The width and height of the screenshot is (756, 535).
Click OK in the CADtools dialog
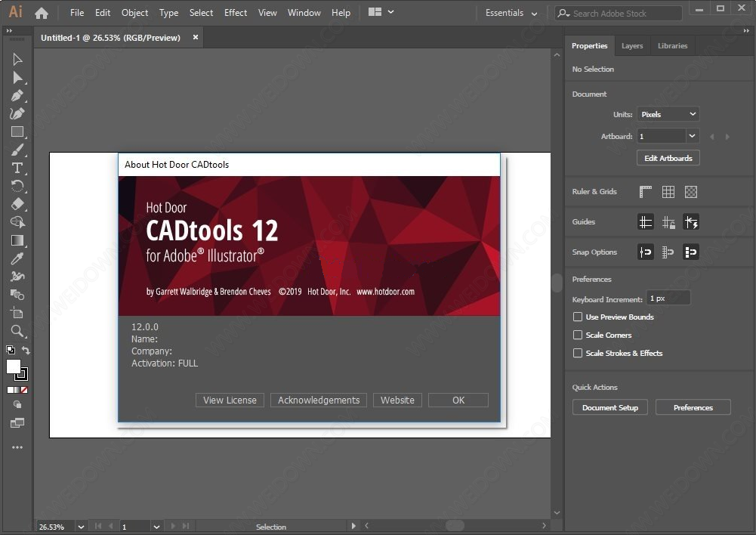(x=458, y=400)
